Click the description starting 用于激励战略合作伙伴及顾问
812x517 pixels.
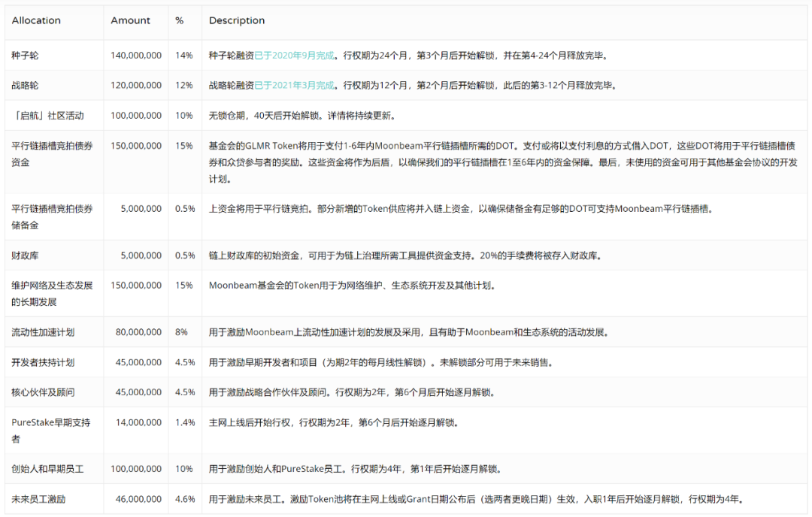[x=352, y=392]
